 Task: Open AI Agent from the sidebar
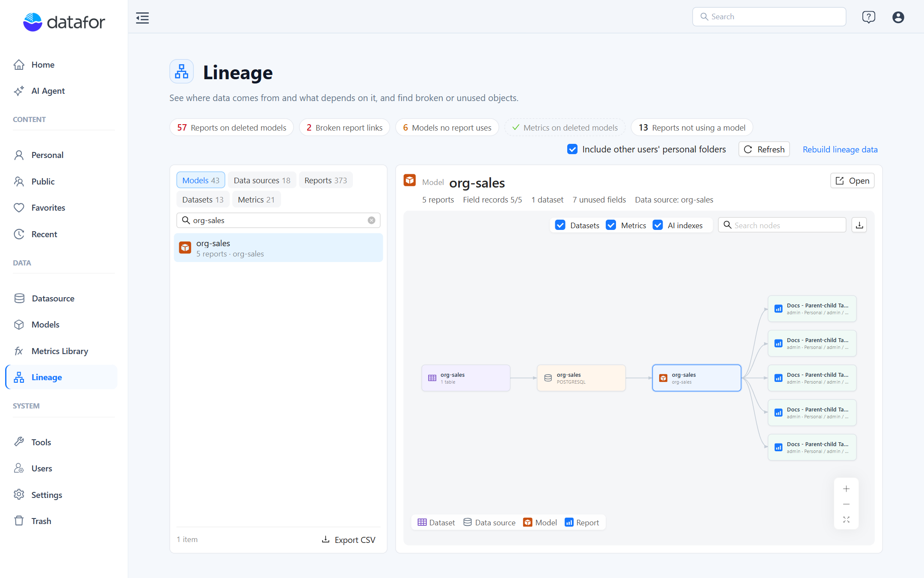point(61,91)
